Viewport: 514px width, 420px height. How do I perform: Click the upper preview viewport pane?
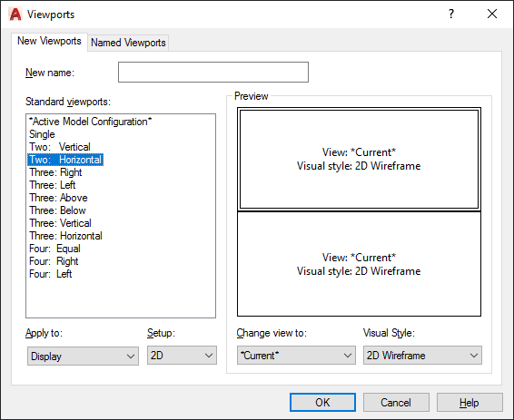359,159
